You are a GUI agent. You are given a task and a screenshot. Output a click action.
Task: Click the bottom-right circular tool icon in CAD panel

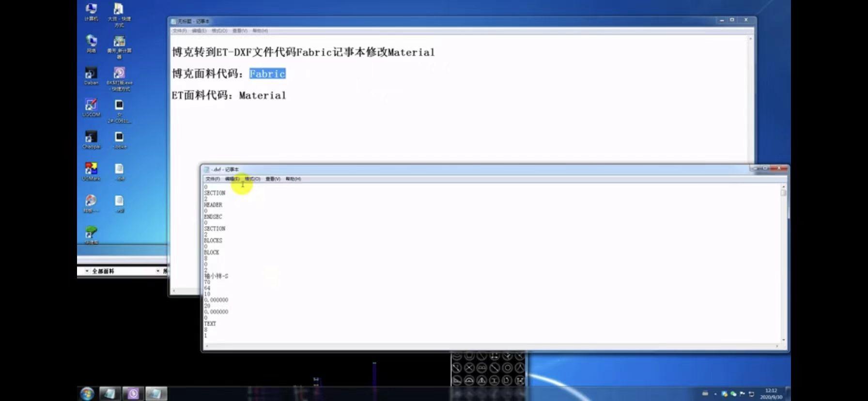tap(520, 381)
